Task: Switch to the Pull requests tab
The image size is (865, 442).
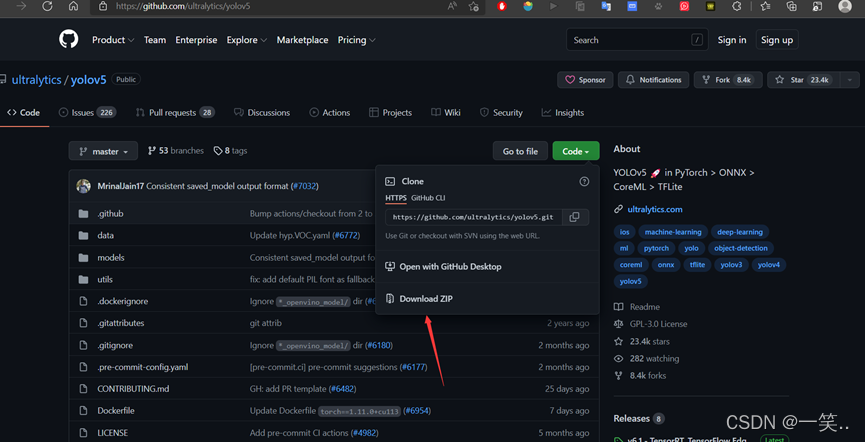Action: tap(175, 113)
